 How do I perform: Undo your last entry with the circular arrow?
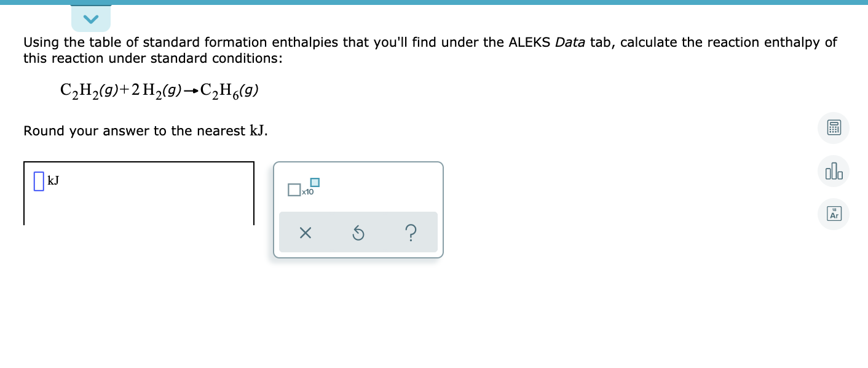358,232
